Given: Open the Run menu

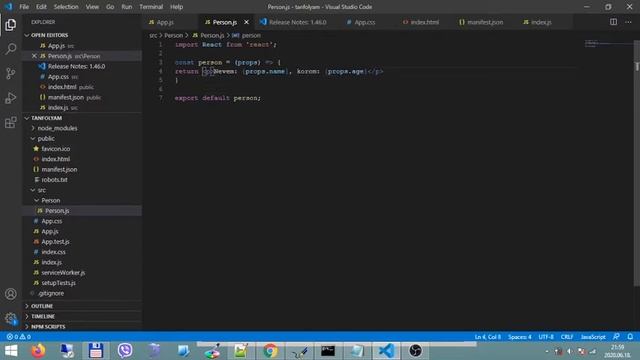Looking at the screenshot, I should point(127,7).
